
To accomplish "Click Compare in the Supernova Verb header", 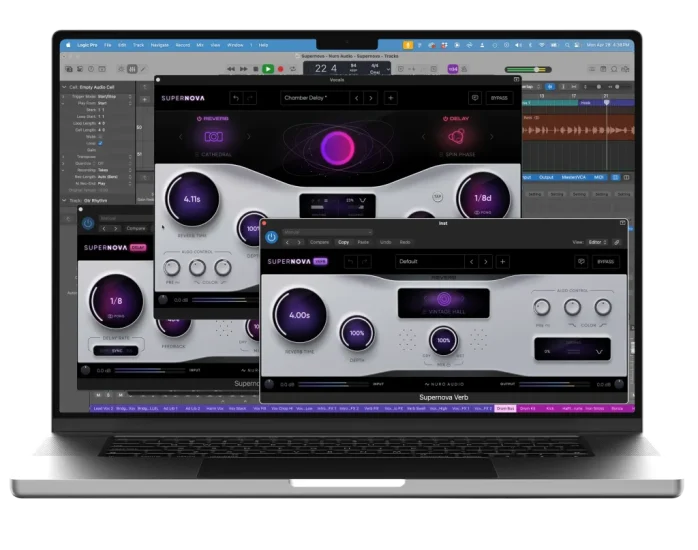I will pyautogui.click(x=319, y=242).
